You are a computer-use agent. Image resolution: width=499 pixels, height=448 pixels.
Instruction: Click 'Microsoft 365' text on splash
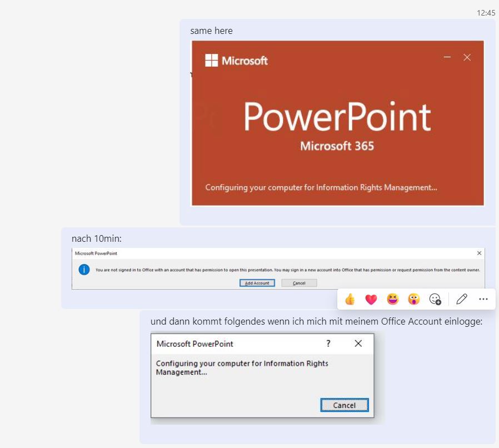coord(337,146)
